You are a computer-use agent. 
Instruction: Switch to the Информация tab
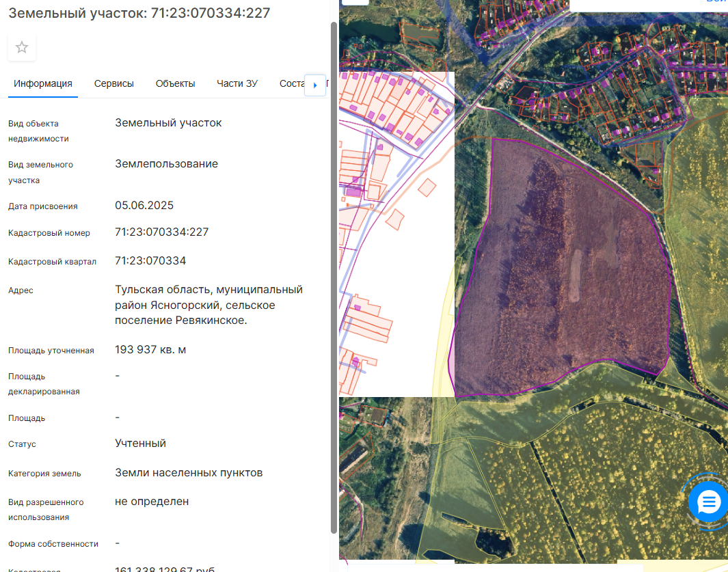[x=43, y=83]
